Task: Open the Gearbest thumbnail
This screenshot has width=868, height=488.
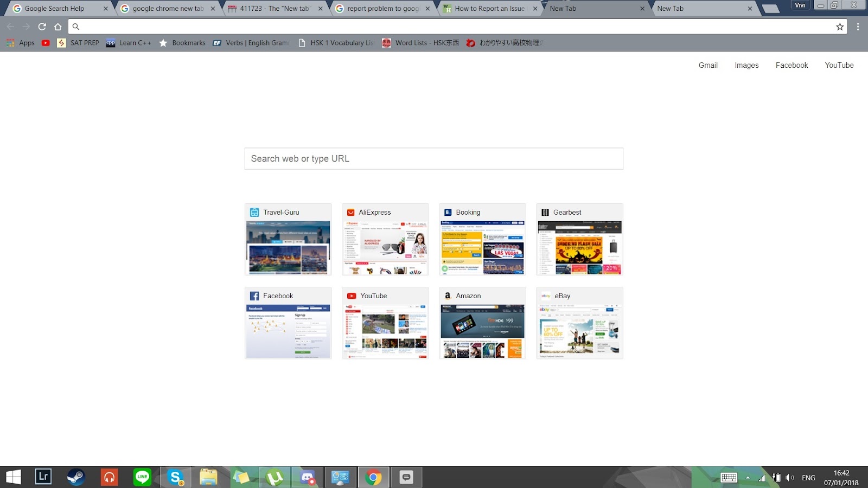Action: (579, 240)
